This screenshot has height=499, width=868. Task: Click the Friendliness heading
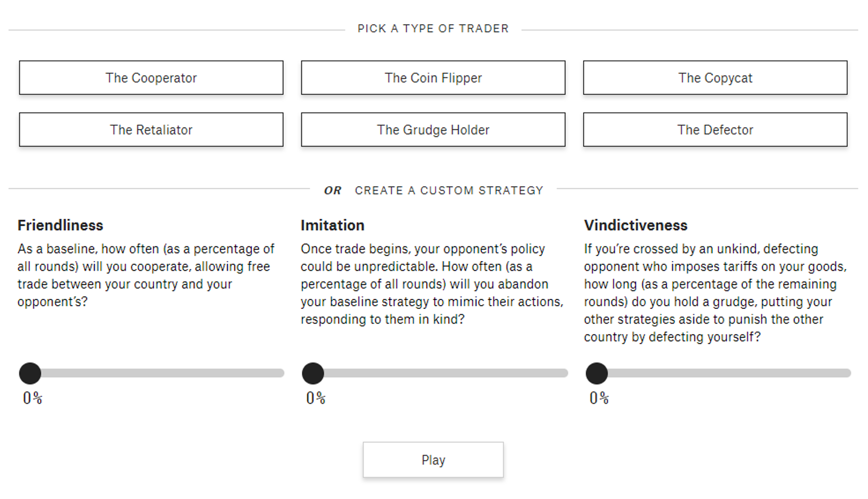(60, 226)
